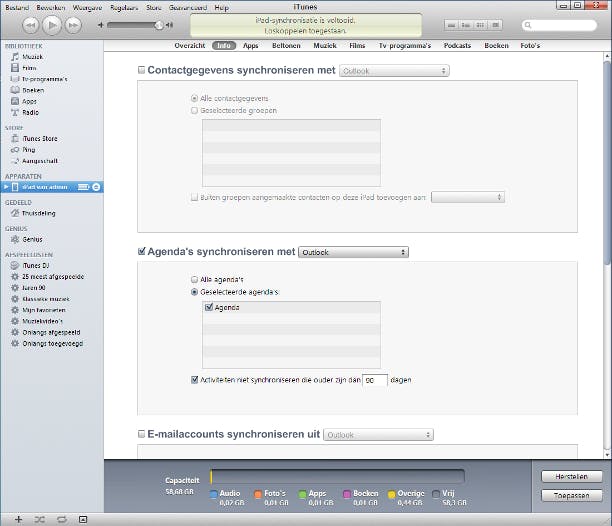Open the Bewerken menu
The image size is (612, 526).
click(51, 7)
